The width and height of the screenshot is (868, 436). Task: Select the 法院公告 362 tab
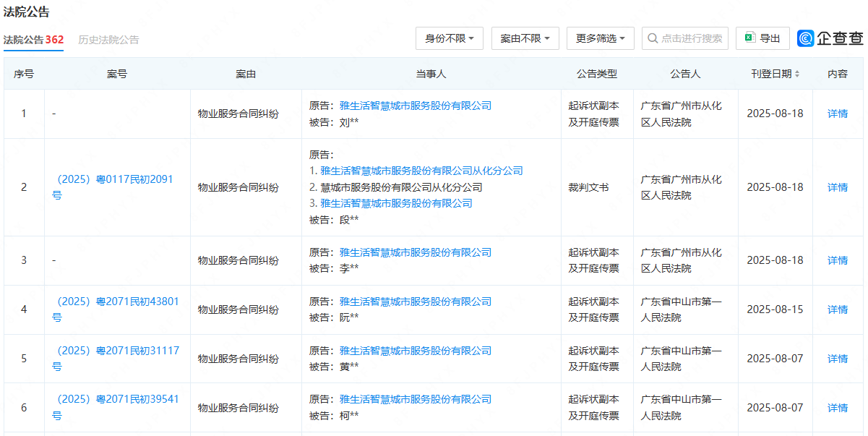[x=33, y=40]
